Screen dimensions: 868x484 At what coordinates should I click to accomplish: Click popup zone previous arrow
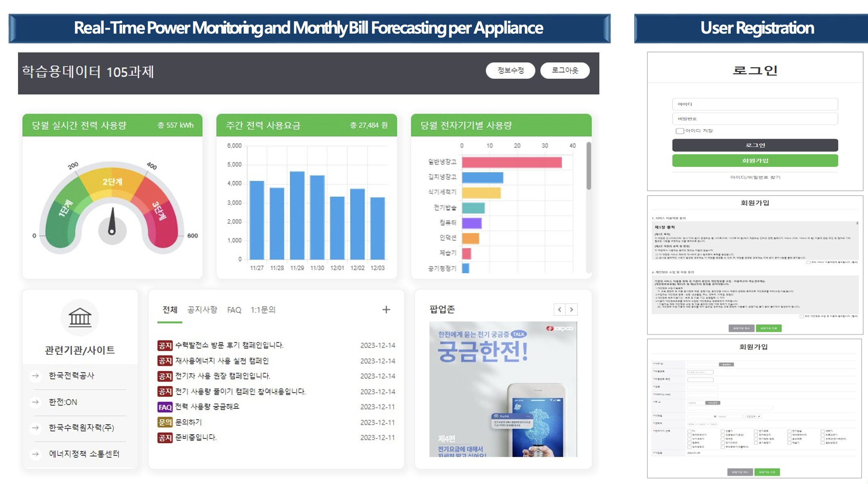[x=560, y=310]
